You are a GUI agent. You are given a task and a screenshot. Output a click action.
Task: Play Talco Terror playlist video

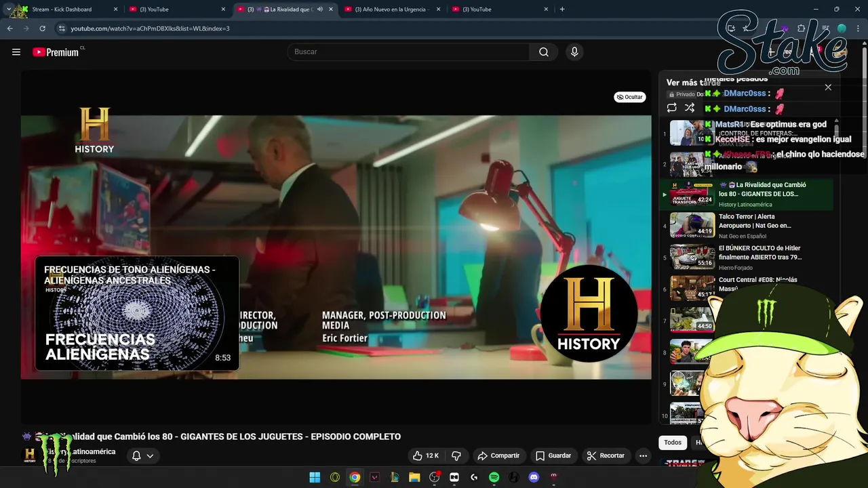pyautogui.click(x=746, y=226)
